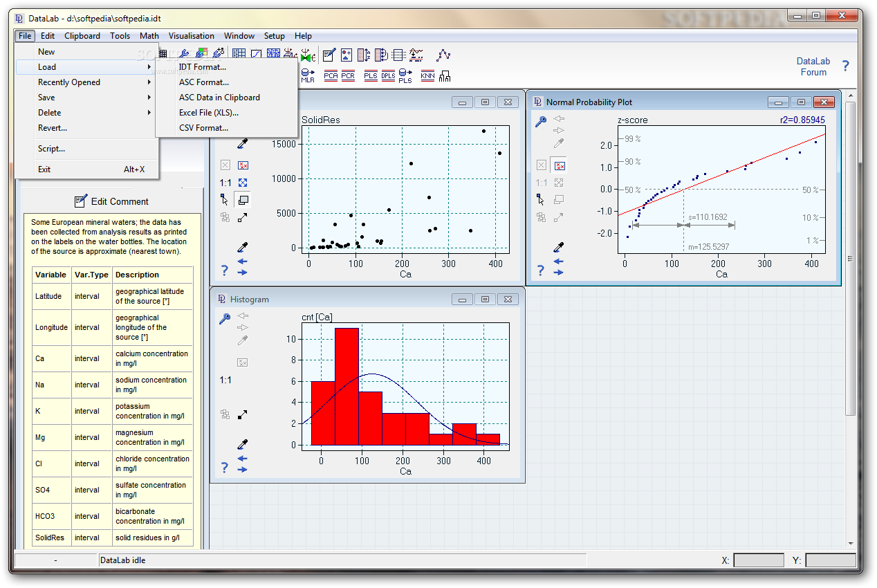The height and width of the screenshot is (588, 877).
Task: Click red cross marks icon in Normal Probability Plot
Action: pos(559,165)
